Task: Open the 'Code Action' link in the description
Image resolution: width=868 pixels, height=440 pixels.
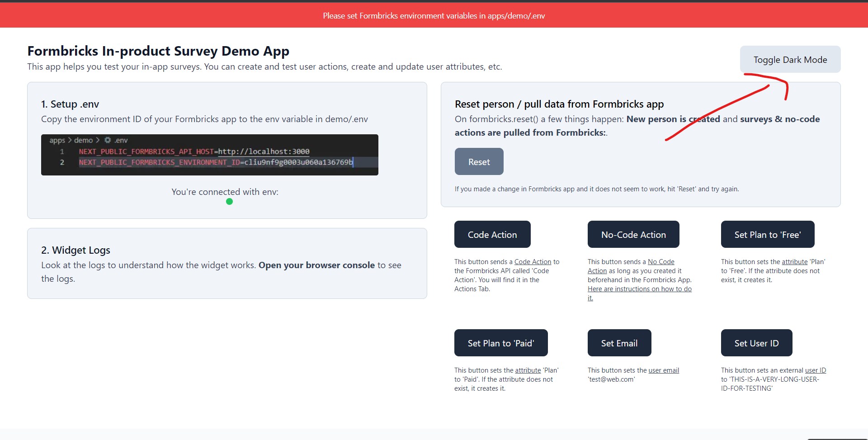Action: [533, 261]
